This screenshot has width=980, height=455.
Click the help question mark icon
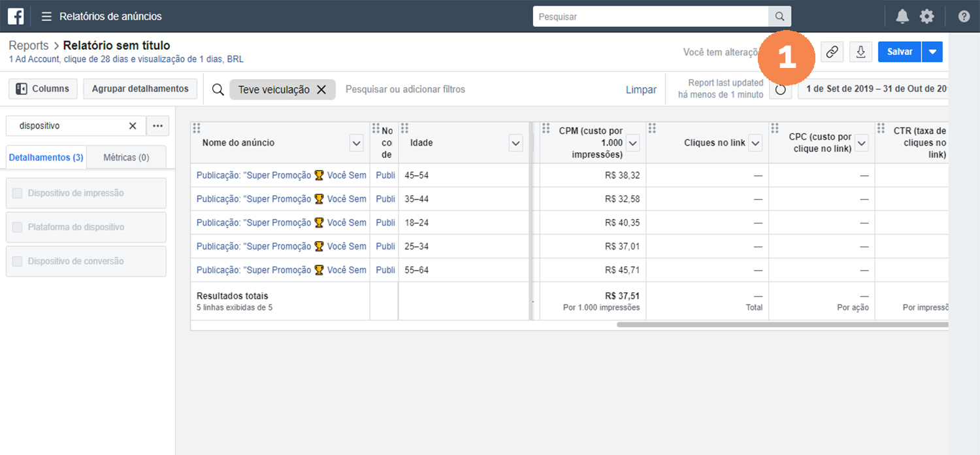coord(964,16)
